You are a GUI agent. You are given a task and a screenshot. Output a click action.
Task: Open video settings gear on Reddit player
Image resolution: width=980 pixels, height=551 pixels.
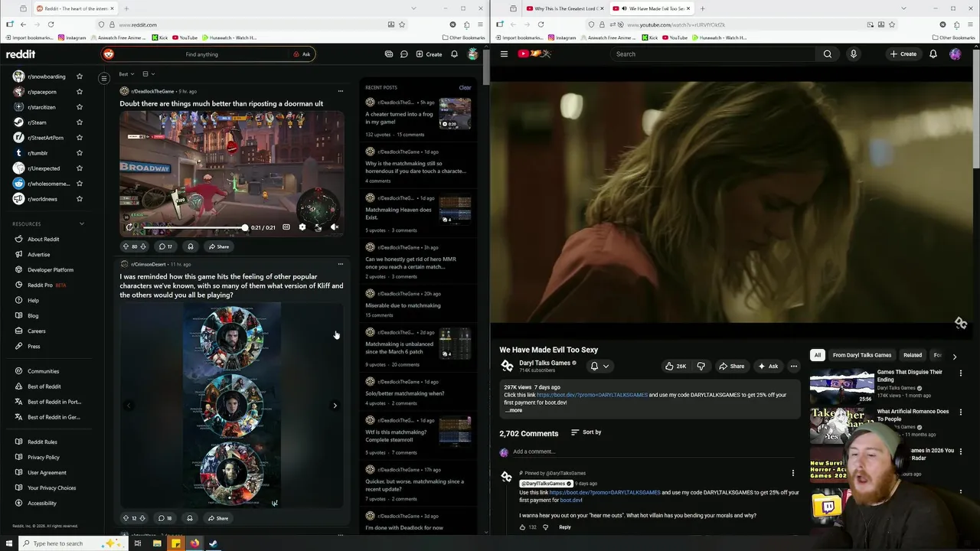302,227
